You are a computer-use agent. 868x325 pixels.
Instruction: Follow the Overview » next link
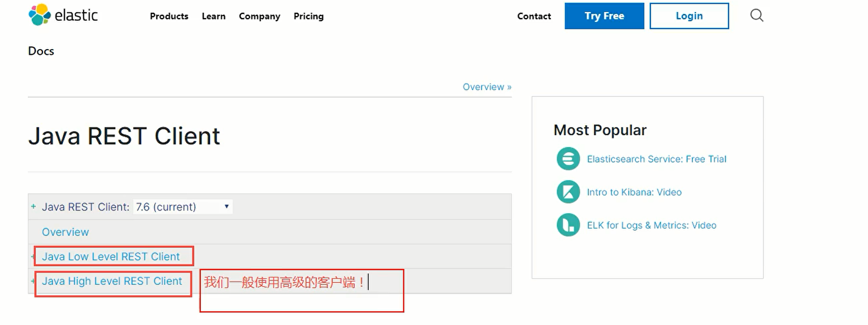487,87
